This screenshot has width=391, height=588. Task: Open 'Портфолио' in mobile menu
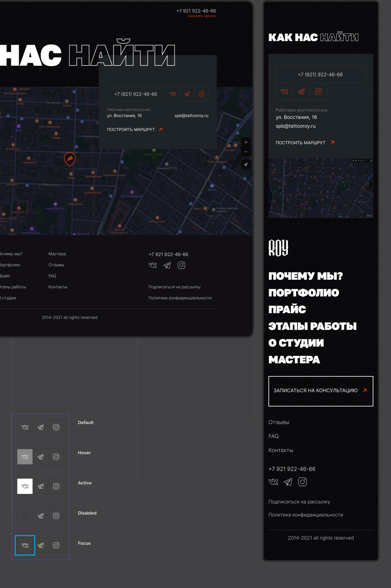303,293
